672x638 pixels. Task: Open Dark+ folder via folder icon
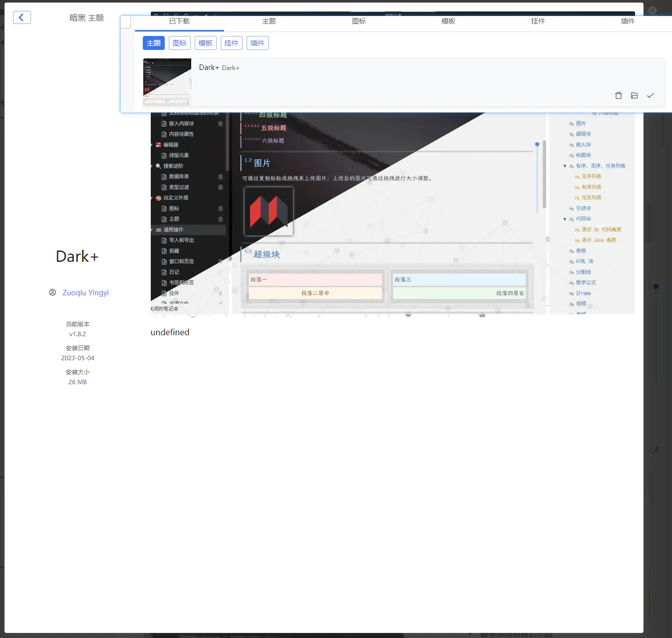(634, 95)
